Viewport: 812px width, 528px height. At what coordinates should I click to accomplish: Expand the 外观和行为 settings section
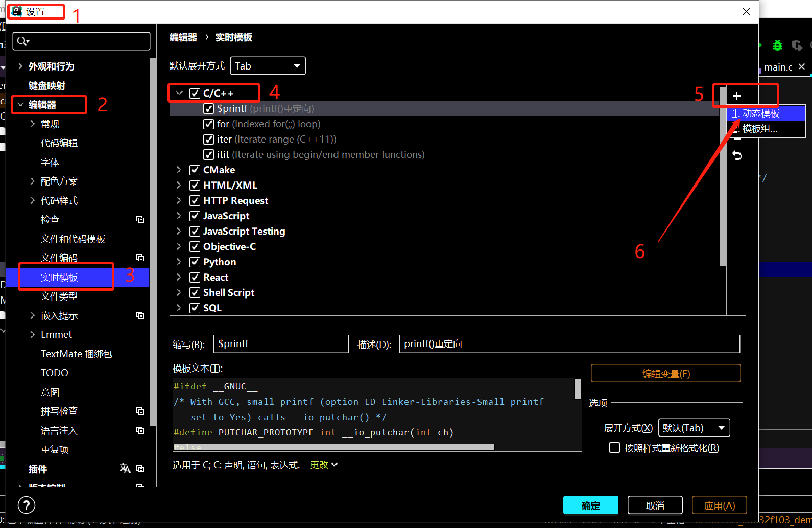[x=20, y=66]
